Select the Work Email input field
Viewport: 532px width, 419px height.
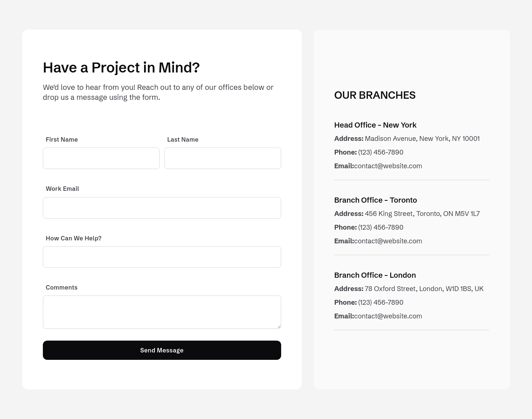(x=162, y=208)
